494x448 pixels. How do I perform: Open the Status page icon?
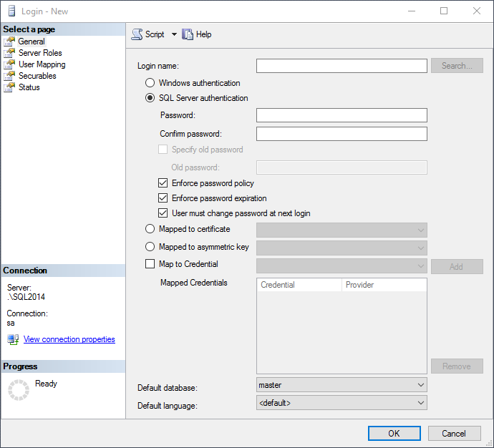click(x=9, y=87)
